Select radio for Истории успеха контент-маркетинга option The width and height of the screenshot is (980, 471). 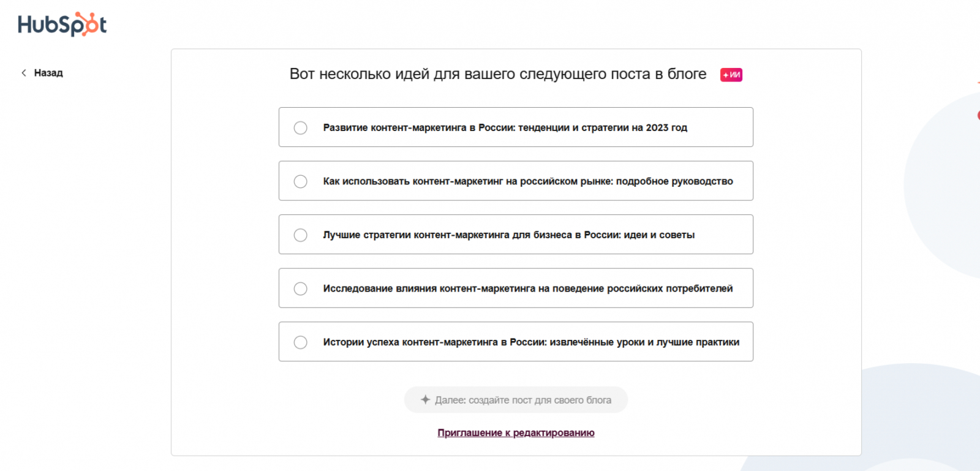(300, 342)
